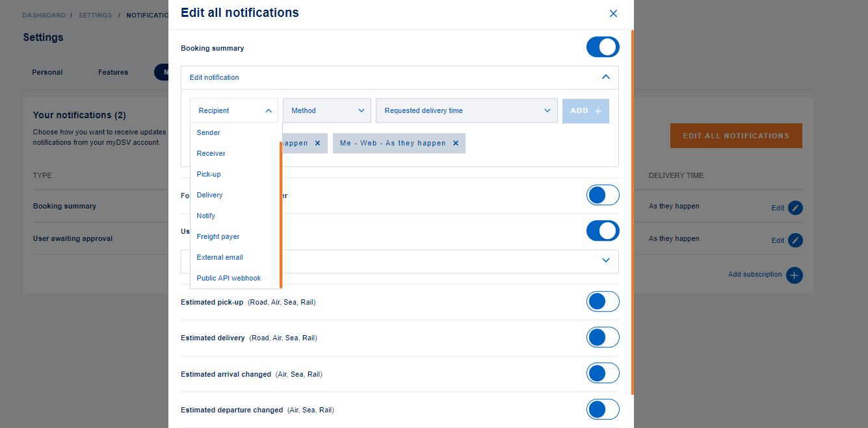Viewport: 868px width, 428px height.
Task: Toggle the Booking summary switch
Action: click(602, 47)
